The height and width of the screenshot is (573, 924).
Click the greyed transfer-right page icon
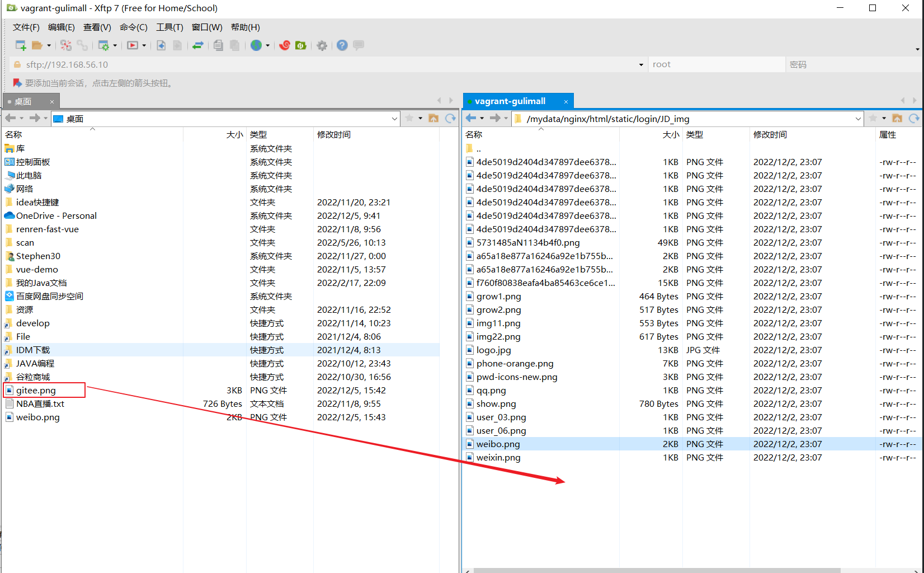tap(177, 45)
